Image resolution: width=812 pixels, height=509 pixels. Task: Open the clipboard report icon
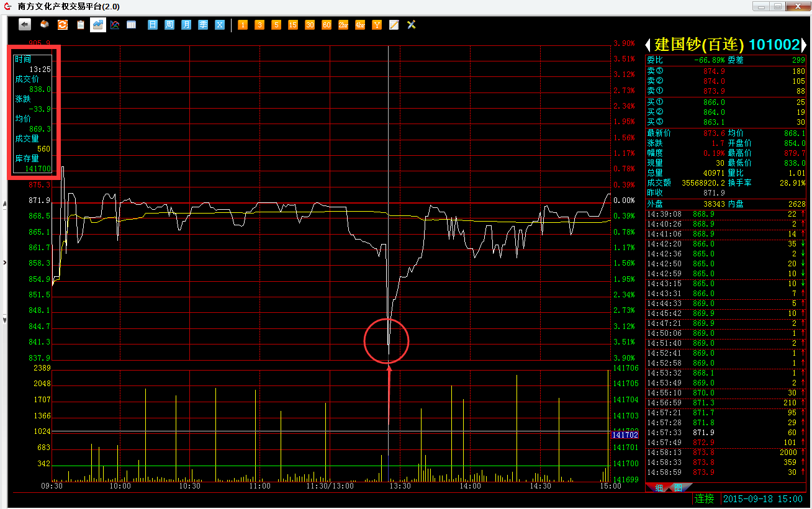pos(81,25)
